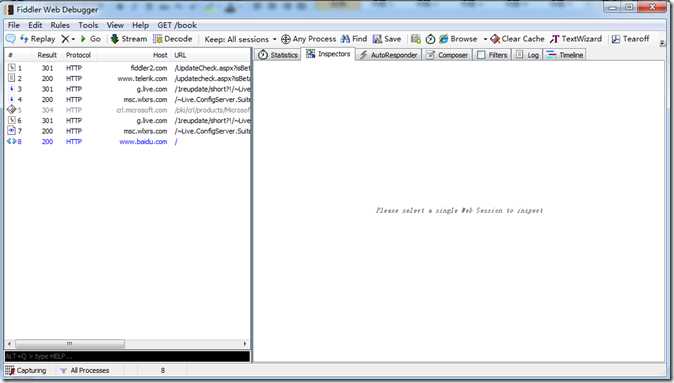Toggle the Decode option
This screenshot has height=383, width=674.
tap(173, 39)
